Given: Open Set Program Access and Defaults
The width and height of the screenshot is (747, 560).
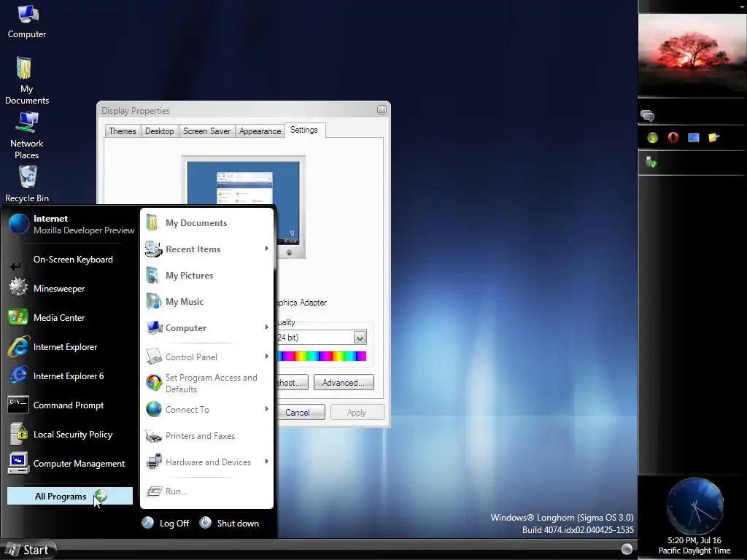Looking at the screenshot, I should pos(207,383).
